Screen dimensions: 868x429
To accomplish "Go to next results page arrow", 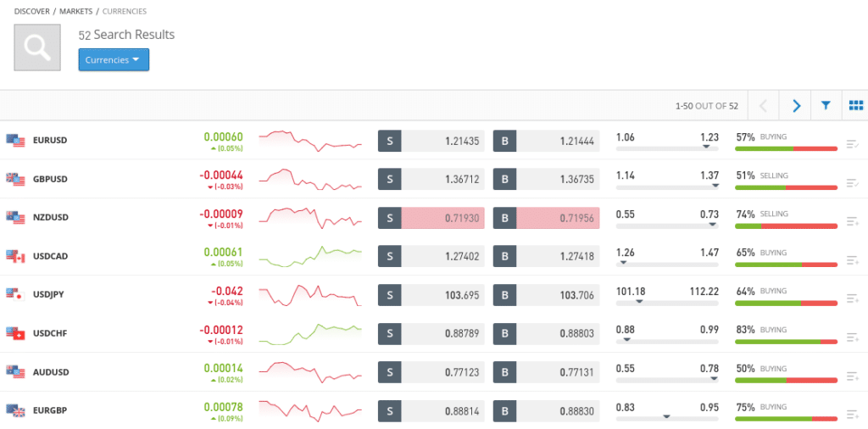I will coord(795,106).
